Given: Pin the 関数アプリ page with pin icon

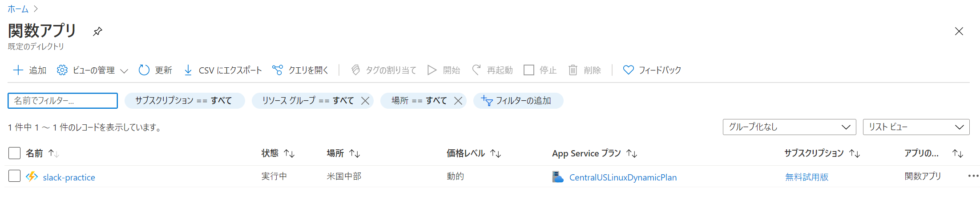Looking at the screenshot, I should 97,31.
